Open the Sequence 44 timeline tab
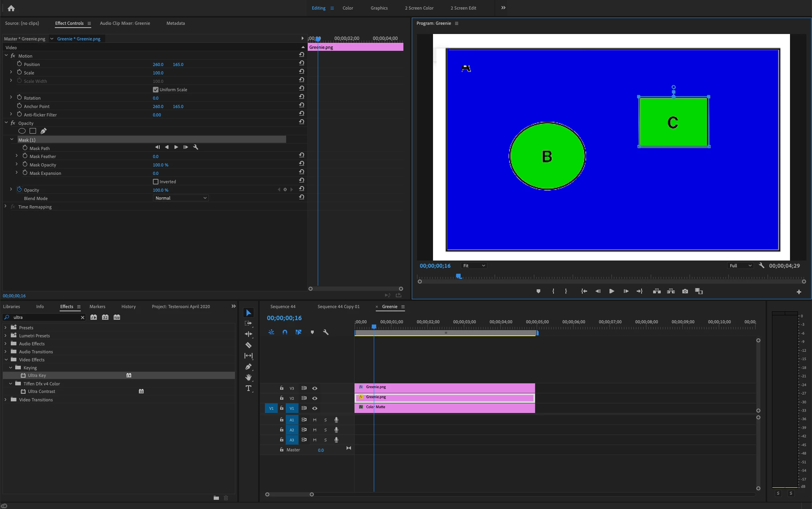The image size is (812, 509). (x=283, y=307)
